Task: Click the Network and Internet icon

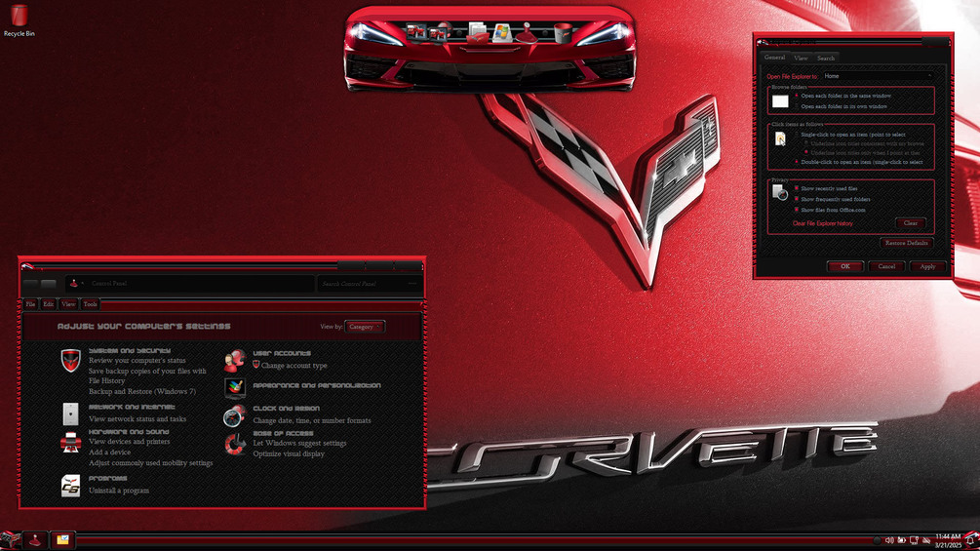Action: coord(70,413)
